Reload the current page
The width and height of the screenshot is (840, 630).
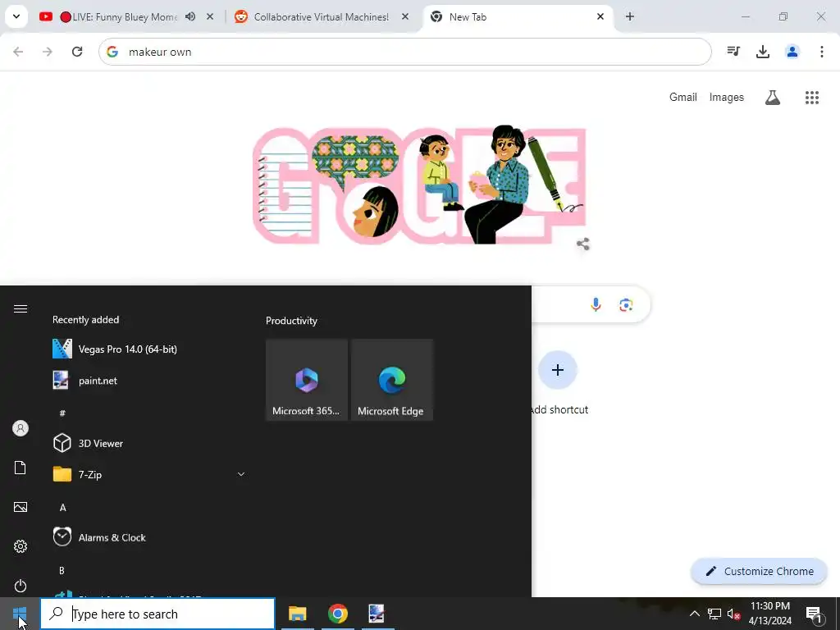pos(77,52)
